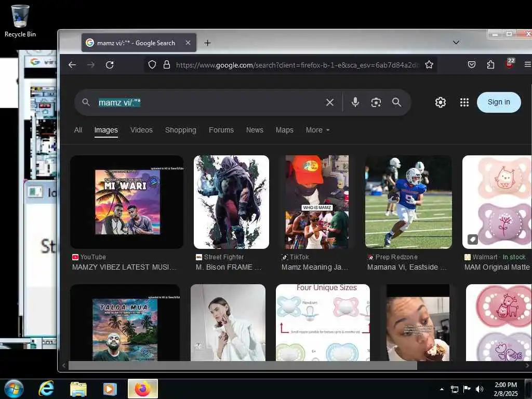This screenshot has height=399, width=532.
Task: Open the woman eating dessert thumbnail
Action: (418, 322)
